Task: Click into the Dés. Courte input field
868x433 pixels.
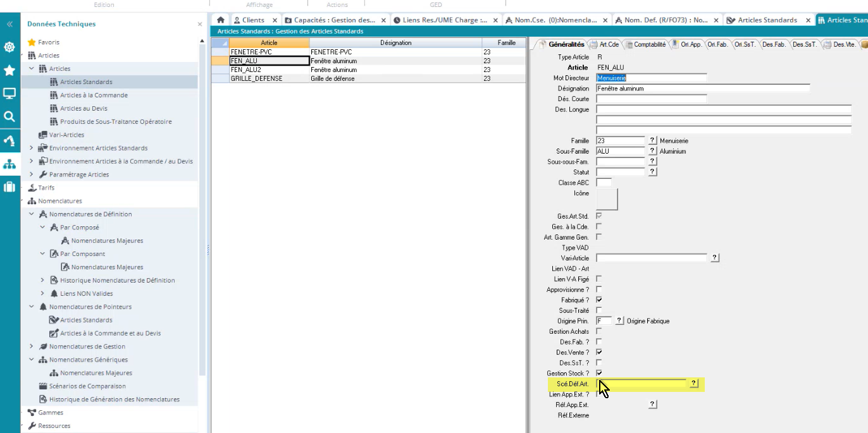Action: [651, 99]
